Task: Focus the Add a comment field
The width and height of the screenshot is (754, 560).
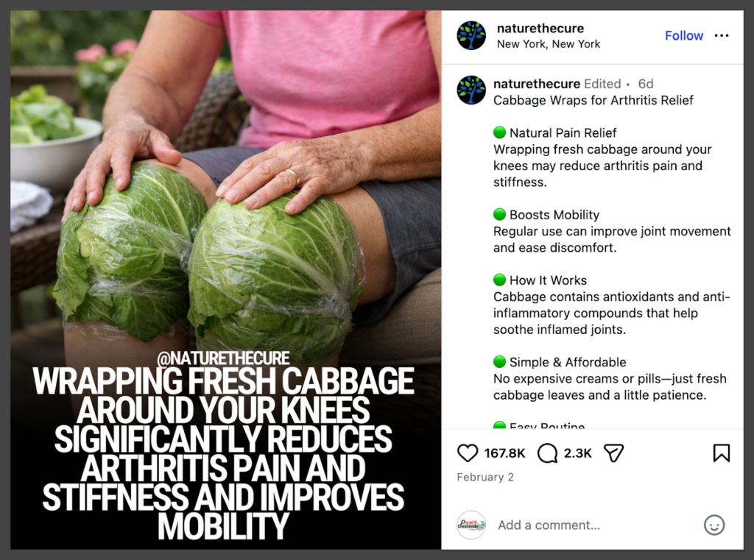Action: tap(596, 525)
